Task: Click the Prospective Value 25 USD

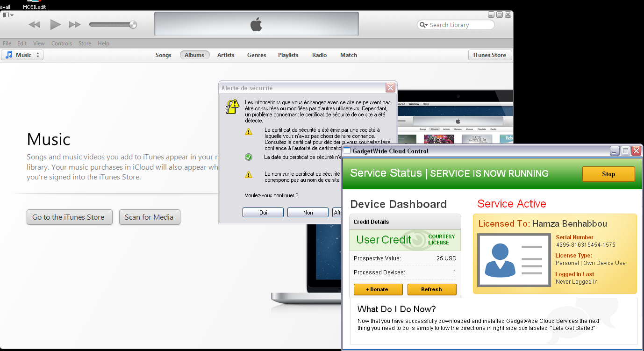Action: pos(446,258)
